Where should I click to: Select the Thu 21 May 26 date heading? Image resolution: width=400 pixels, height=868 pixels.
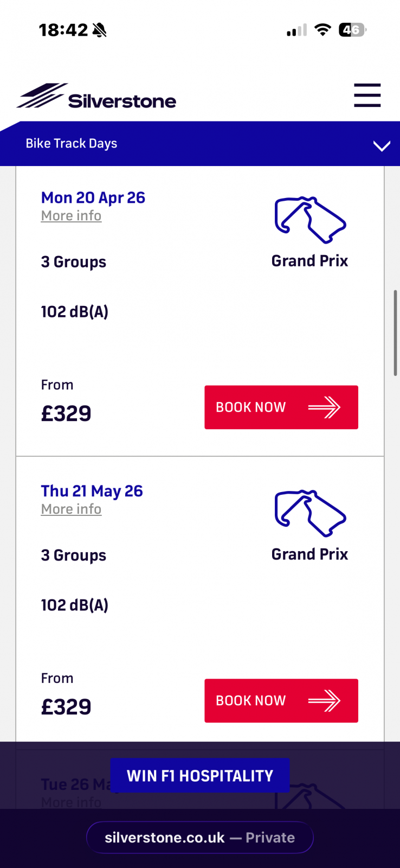pyautogui.click(x=92, y=491)
